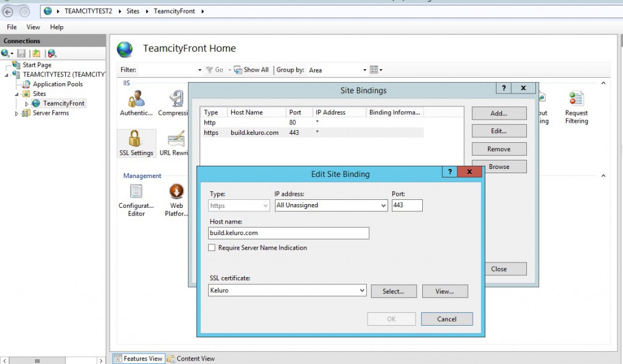Select the http port 80 binding row
Image resolution: width=623 pixels, height=364 pixels.
tap(312, 122)
